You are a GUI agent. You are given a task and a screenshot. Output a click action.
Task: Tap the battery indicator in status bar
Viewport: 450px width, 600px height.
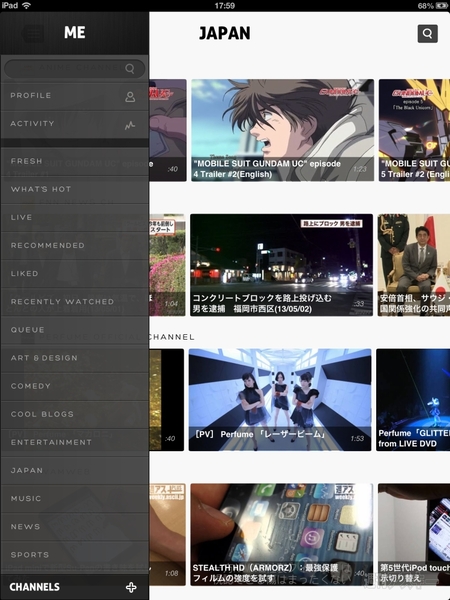point(442,6)
